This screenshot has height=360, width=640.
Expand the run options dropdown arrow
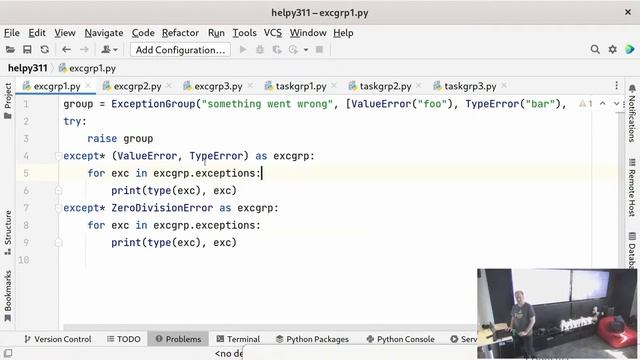pos(305,50)
